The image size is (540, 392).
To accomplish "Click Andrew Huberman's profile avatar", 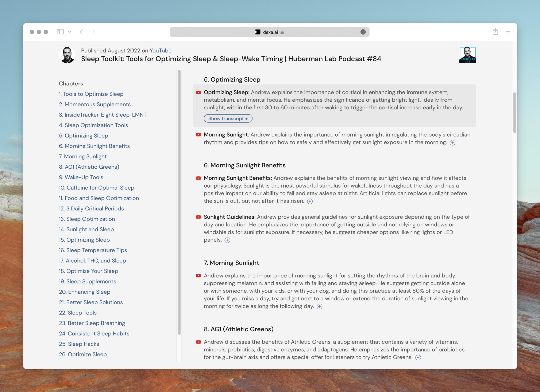I will (67, 54).
